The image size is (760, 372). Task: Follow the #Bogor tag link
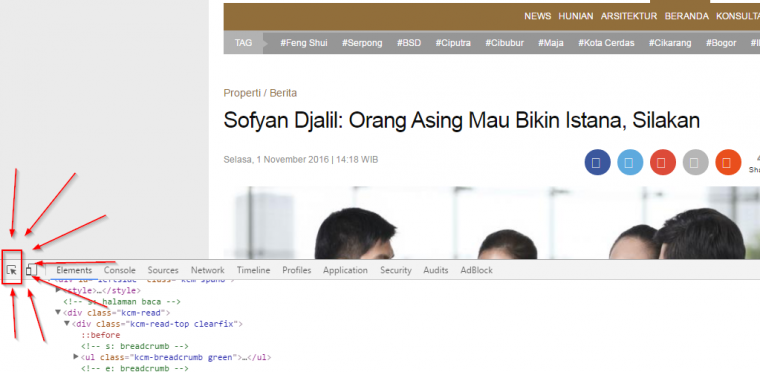click(x=721, y=43)
